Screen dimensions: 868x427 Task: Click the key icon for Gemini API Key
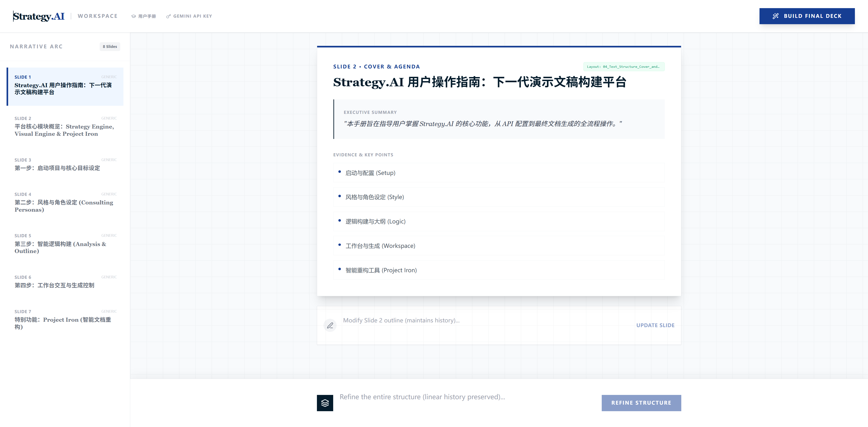coord(168,16)
